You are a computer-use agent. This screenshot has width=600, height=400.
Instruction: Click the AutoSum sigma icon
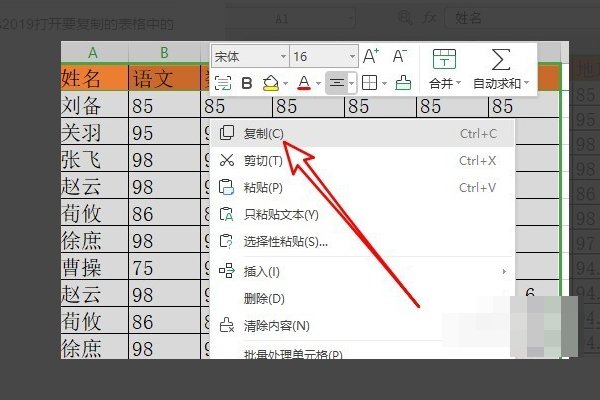[x=501, y=59]
